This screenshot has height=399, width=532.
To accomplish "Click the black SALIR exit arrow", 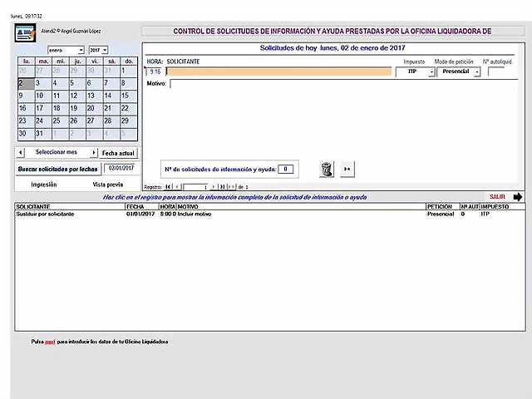I will (517, 197).
